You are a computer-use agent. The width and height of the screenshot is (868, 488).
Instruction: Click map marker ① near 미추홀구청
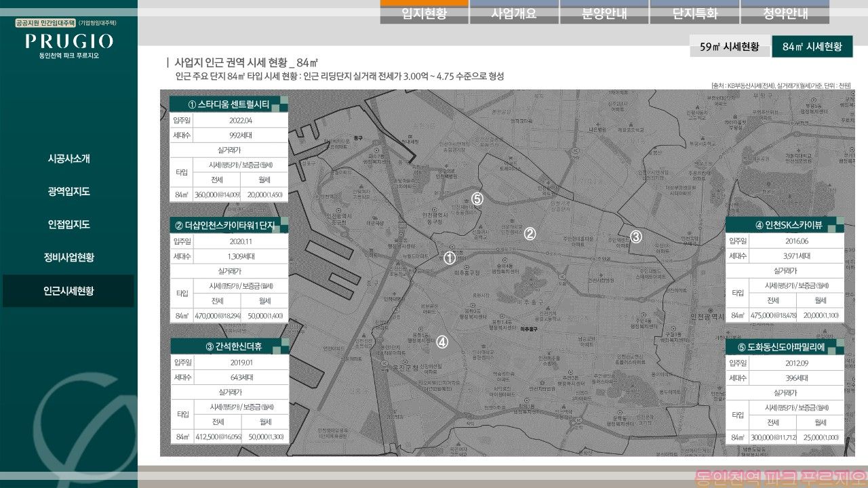tap(449, 258)
